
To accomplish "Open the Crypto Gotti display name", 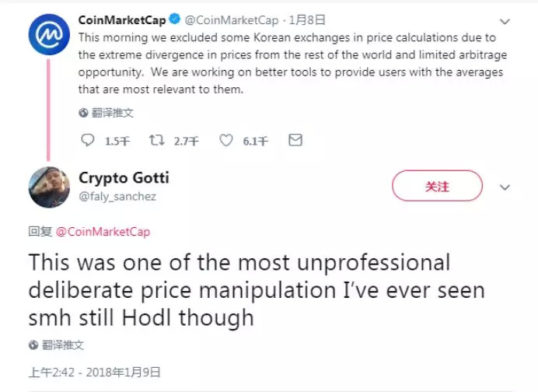I will coord(124,178).
